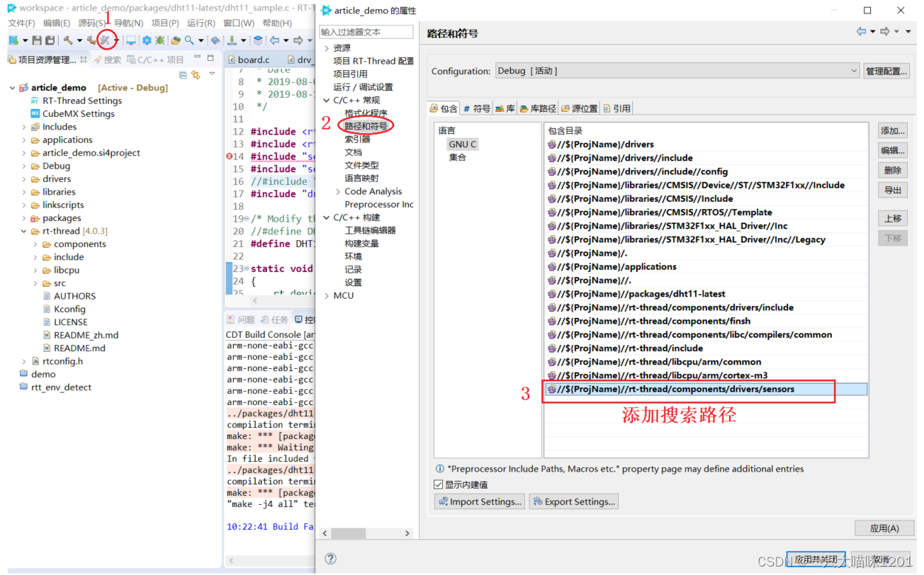924x575 pixels.
Task: Select the sensors include path entry
Action: tap(706, 389)
